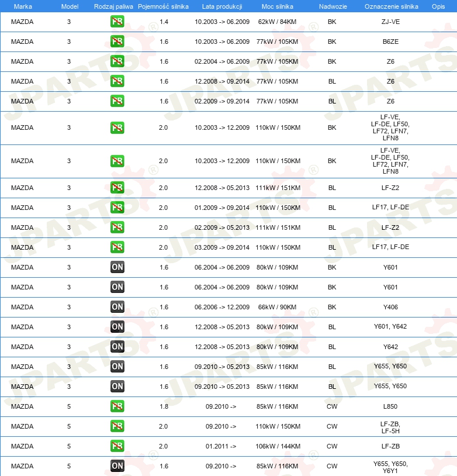Click the petrol fuel icon in the ZJ-VE row
Viewport: 457px width, 476px height.
pyautogui.click(x=117, y=22)
